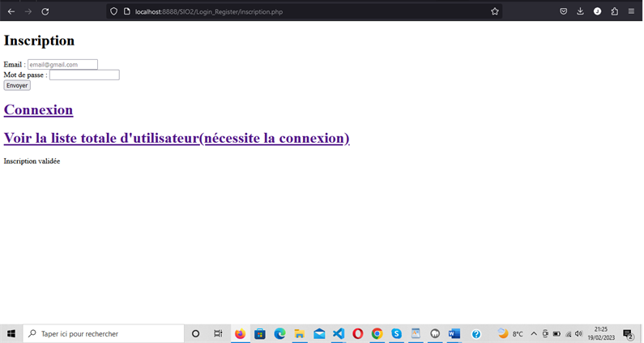Image resolution: width=644 pixels, height=343 pixels.
Task: Click the tracking protection shield icon
Action: tap(114, 11)
